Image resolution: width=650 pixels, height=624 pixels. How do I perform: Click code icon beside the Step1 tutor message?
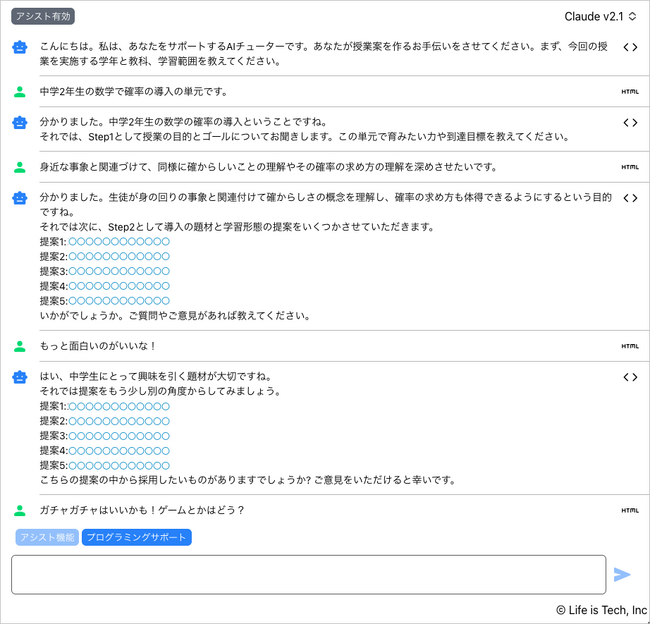coord(630,122)
